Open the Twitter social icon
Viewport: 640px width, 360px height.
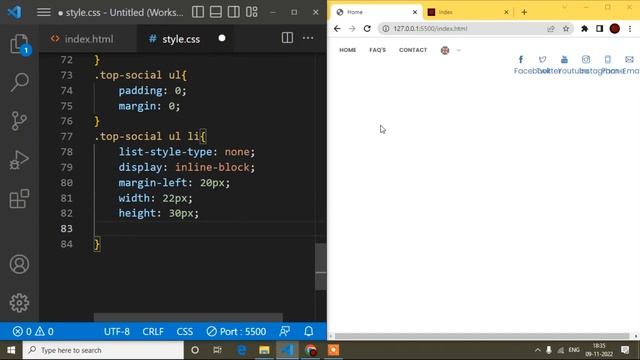pyautogui.click(x=542, y=60)
